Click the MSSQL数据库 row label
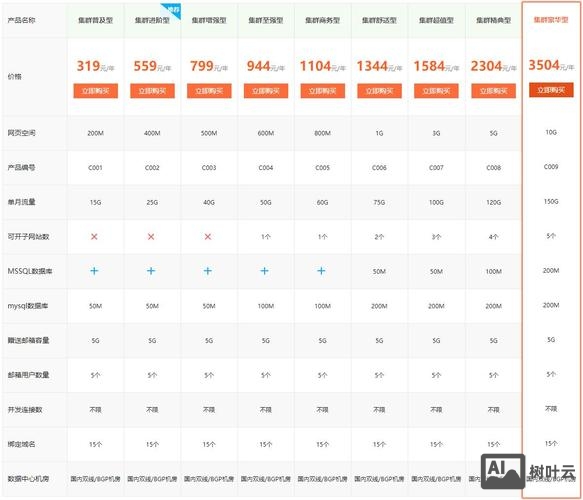 tap(30, 271)
